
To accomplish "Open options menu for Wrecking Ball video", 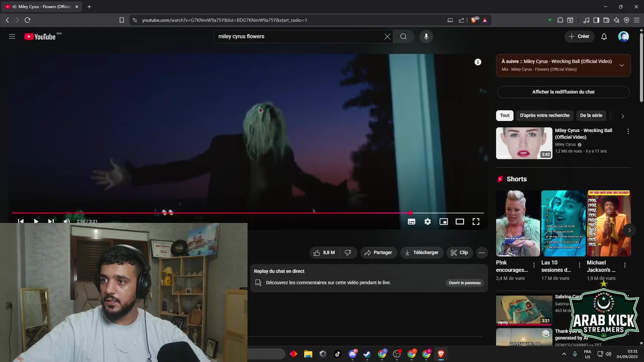I will (628, 131).
